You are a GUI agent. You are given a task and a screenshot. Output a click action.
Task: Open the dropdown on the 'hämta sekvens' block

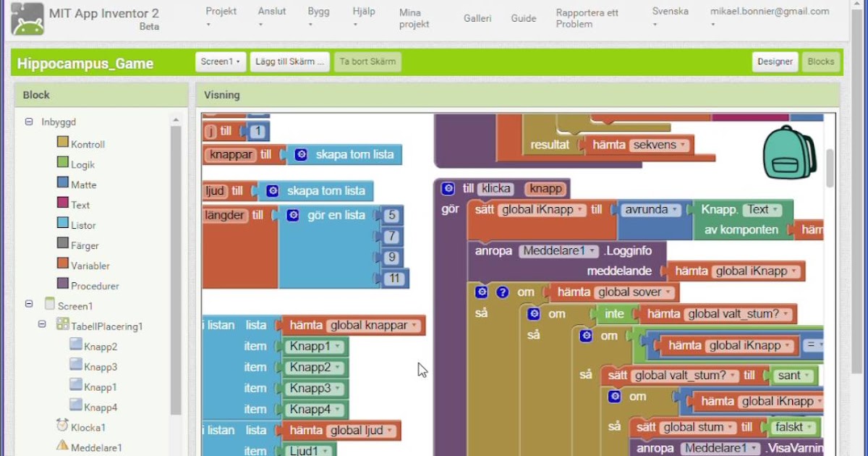(x=682, y=144)
